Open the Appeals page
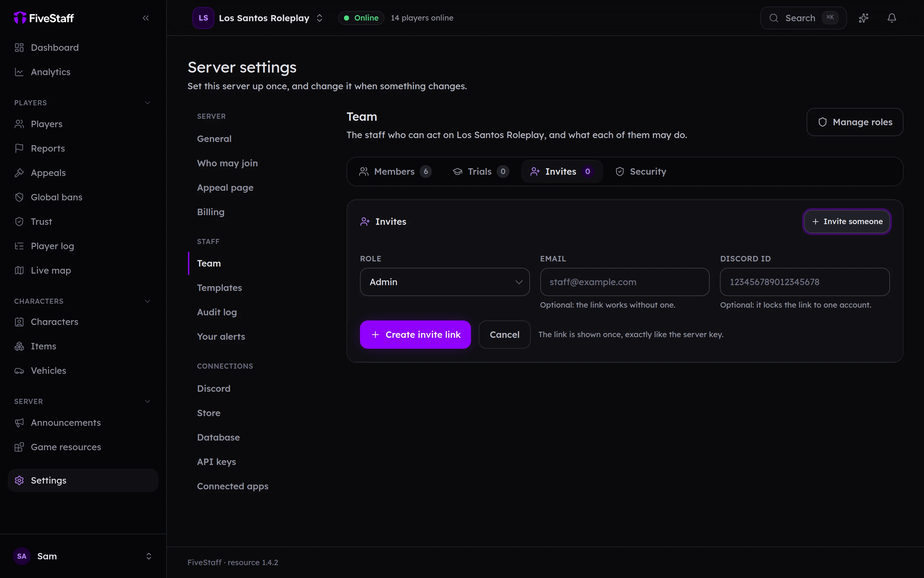924x578 pixels. (83, 173)
